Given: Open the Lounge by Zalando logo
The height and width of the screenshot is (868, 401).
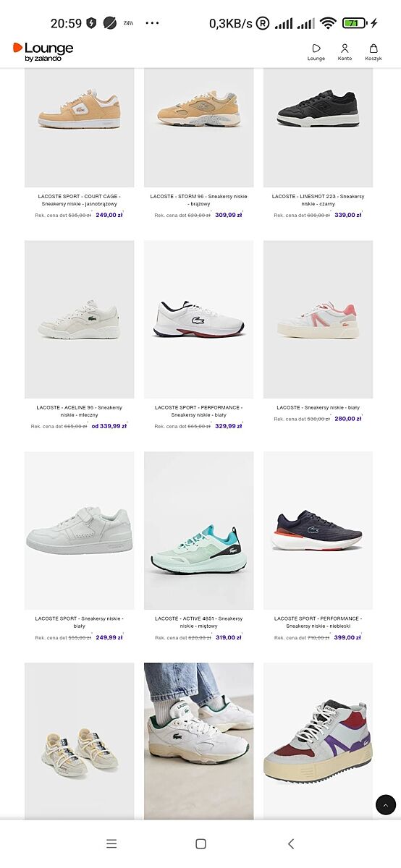Looking at the screenshot, I should pyautogui.click(x=43, y=51).
